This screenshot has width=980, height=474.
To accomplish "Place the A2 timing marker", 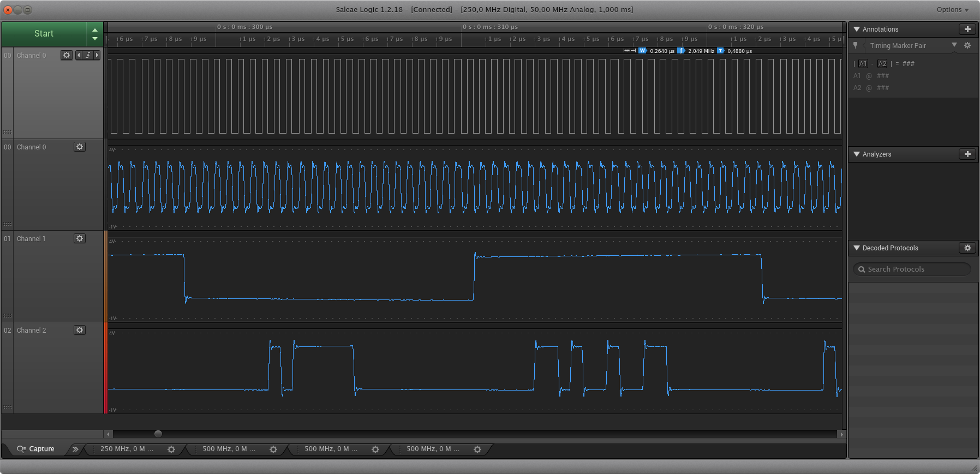I will tap(882, 64).
